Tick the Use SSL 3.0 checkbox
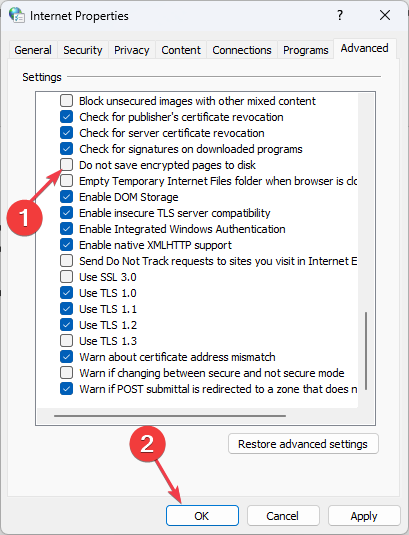Screen dimensions: 409x535 pyautogui.click(x=67, y=277)
